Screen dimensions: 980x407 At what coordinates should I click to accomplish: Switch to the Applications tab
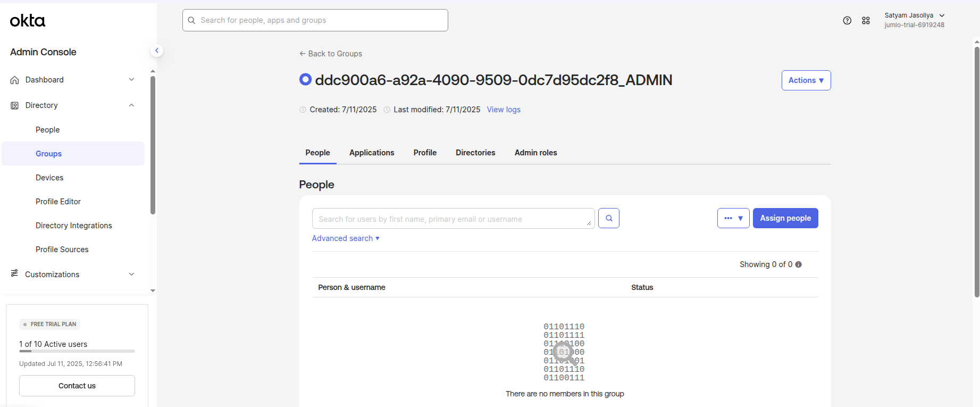pos(372,153)
